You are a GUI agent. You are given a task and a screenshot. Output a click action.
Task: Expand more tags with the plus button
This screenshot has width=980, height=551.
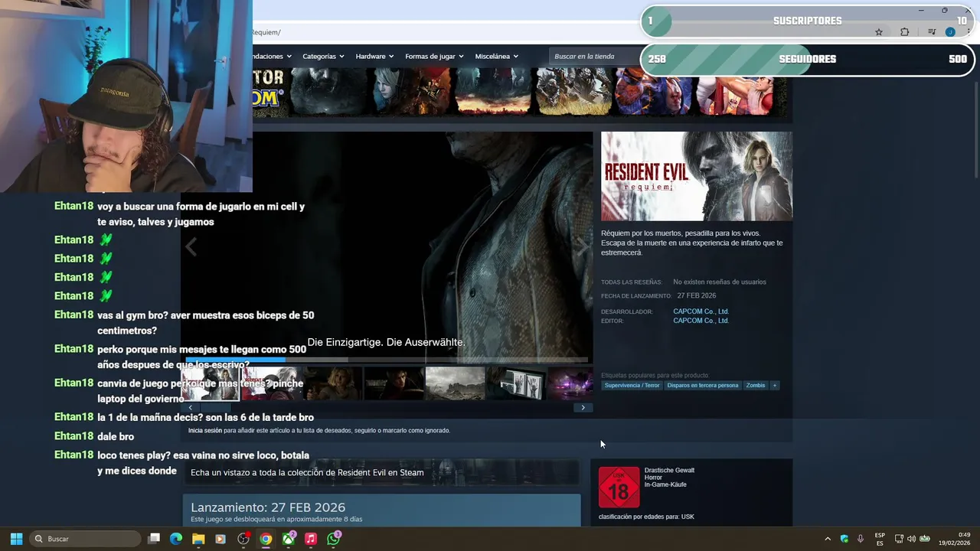click(775, 386)
